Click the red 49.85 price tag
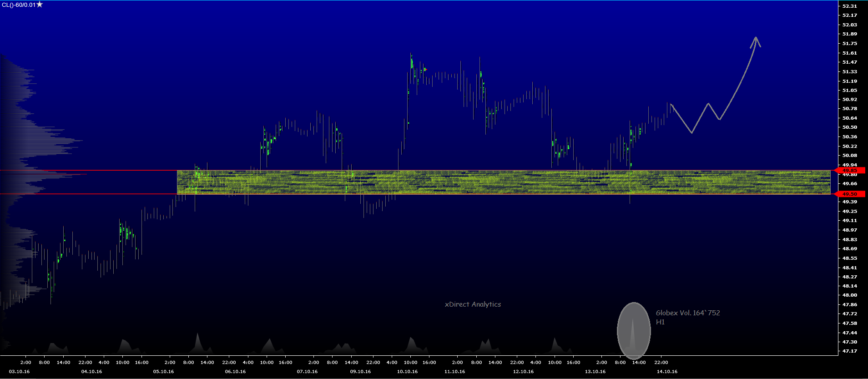 pyautogui.click(x=849, y=171)
